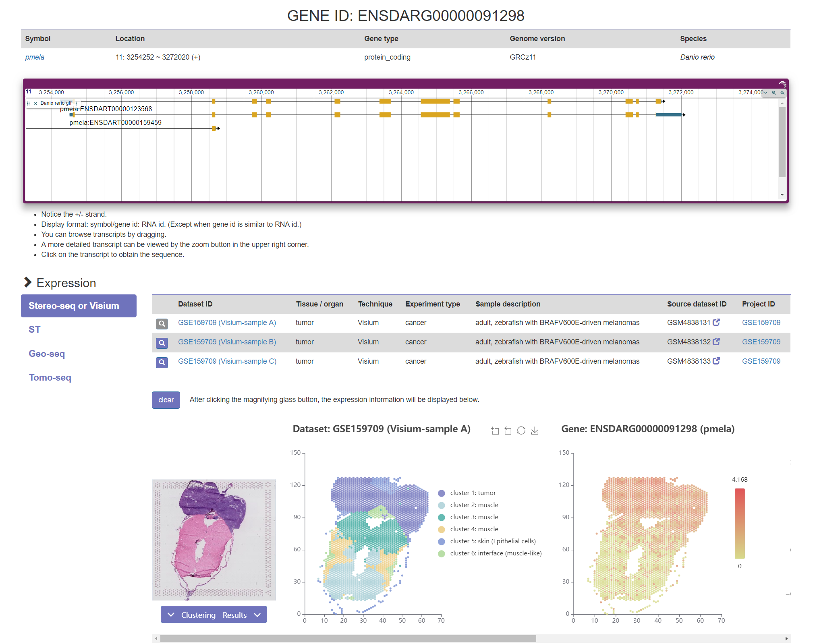Click the area zoom icon above chart
Image resolution: width=815 pixels, height=644 pixels.
[x=495, y=431]
